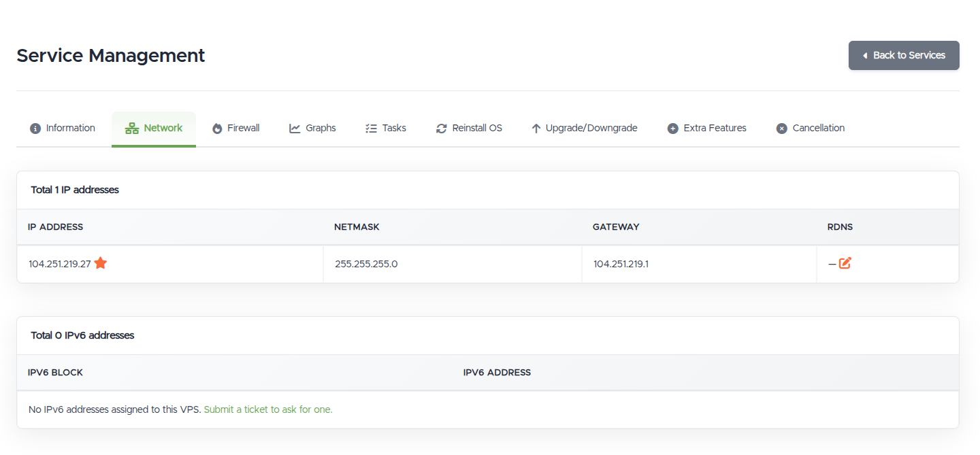Switch to the Extra Features tab
The width and height of the screenshot is (980, 455).
pyautogui.click(x=707, y=128)
